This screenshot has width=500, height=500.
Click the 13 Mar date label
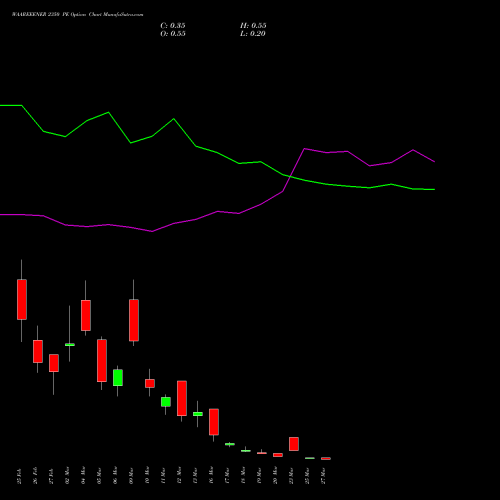[x=195, y=476]
